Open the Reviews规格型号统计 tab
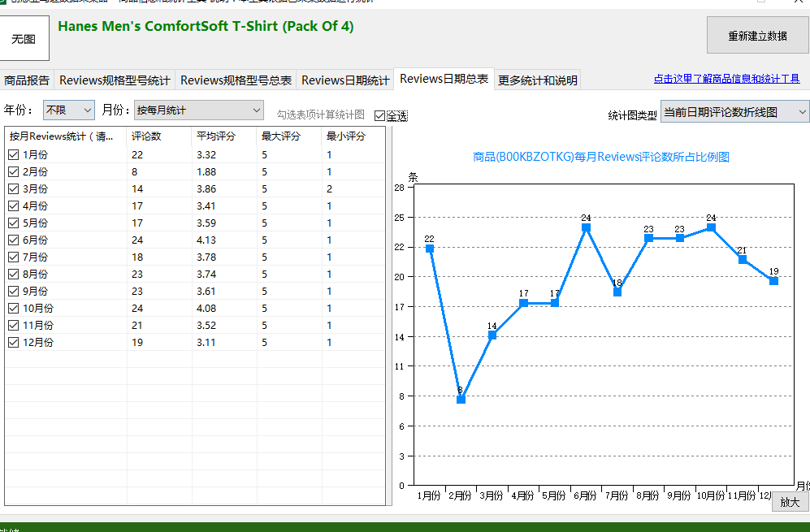 click(x=115, y=80)
